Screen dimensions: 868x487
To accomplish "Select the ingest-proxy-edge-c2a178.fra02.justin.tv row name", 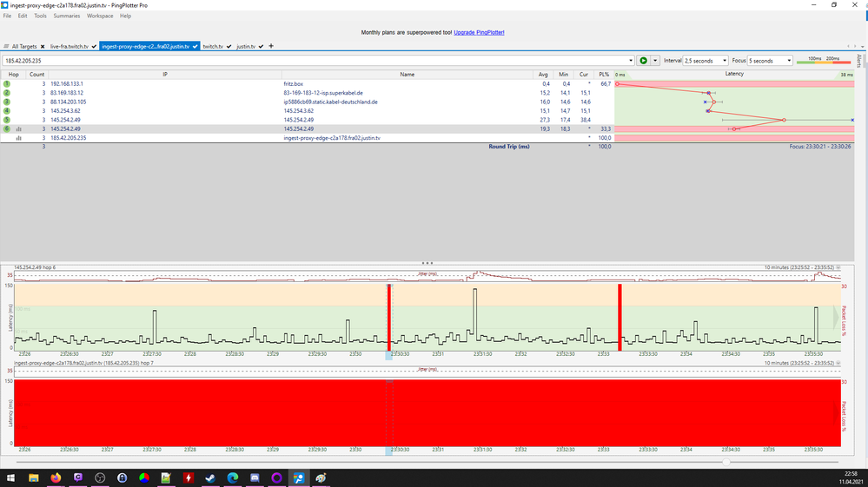I will pos(332,138).
